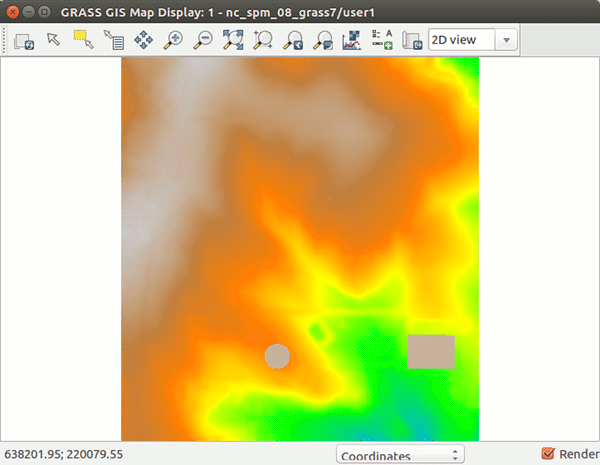Toggle the Render checkbox
The height and width of the screenshot is (465, 600).
pyautogui.click(x=547, y=454)
